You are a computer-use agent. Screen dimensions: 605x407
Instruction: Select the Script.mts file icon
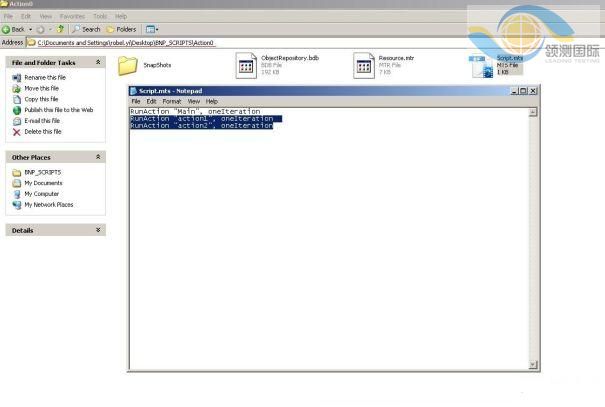[x=481, y=66]
